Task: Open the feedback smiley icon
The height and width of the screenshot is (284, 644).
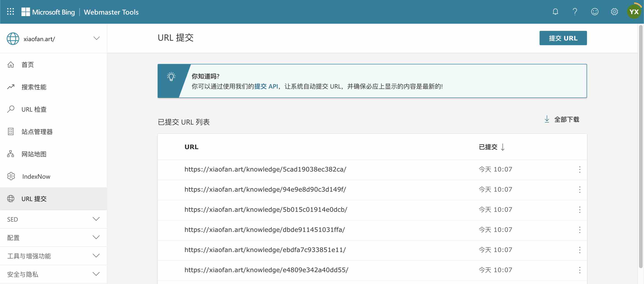Action: (x=595, y=11)
